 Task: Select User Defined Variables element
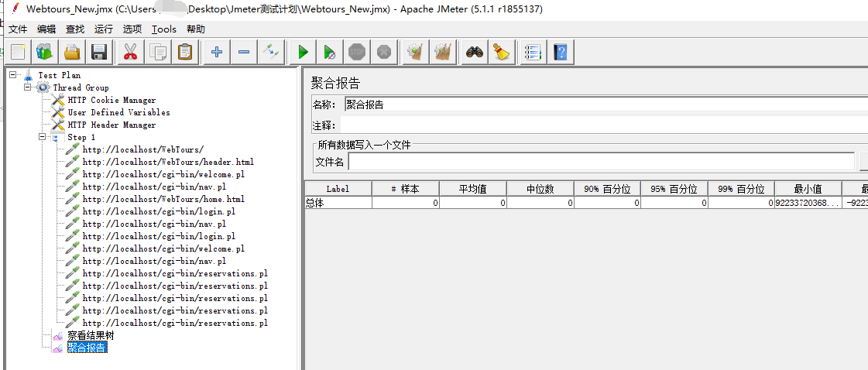point(118,112)
